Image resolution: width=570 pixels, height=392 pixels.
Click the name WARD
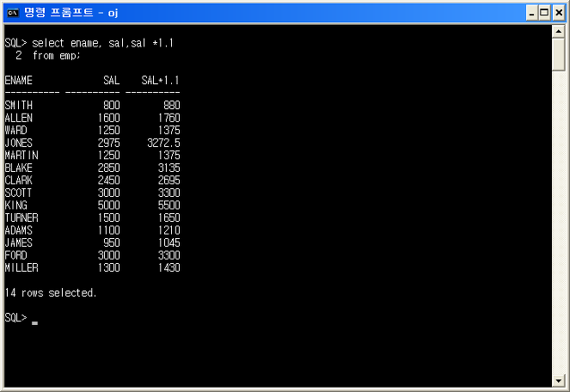(x=16, y=130)
